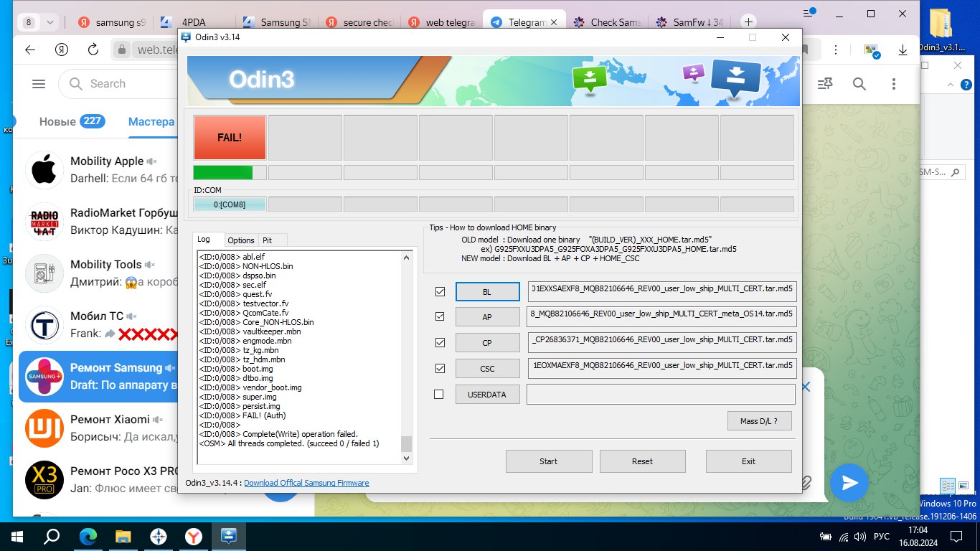The image size is (980, 551).
Task: Open Mobility Apple chat avatar
Action: click(44, 170)
